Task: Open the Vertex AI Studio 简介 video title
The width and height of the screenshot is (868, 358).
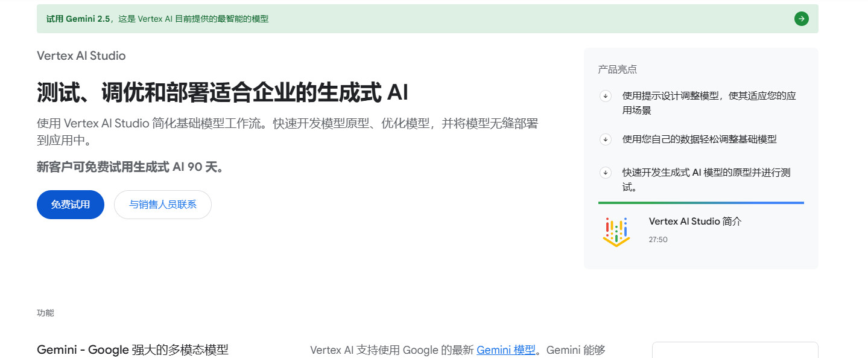Action: pyautogui.click(x=695, y=222)
